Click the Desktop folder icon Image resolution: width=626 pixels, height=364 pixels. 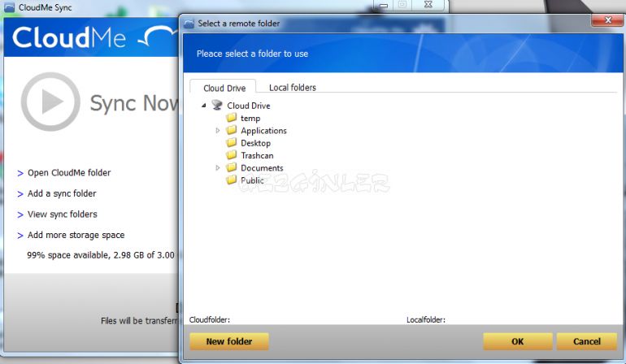pyautogui.click(x=231, y=142)
